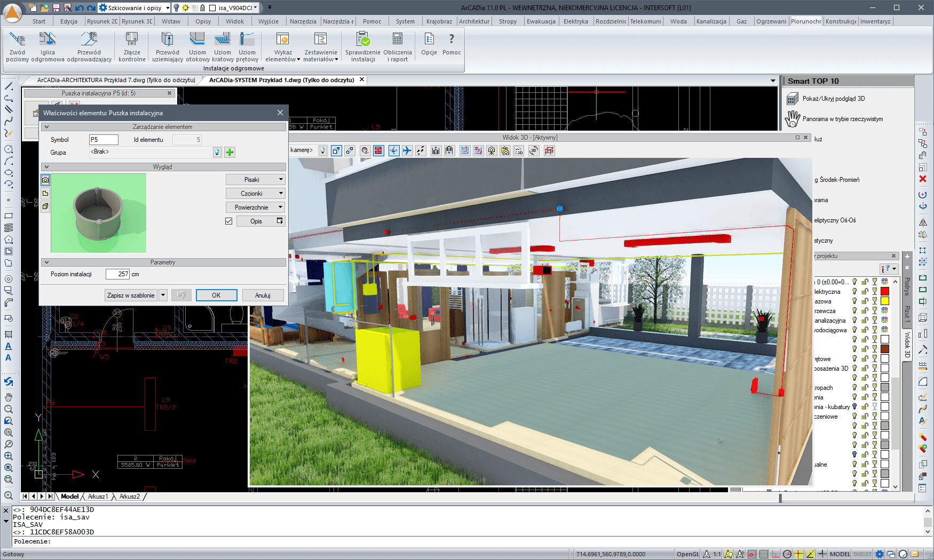Click the Opis button

pyautogui.click(x=260, y=221)
